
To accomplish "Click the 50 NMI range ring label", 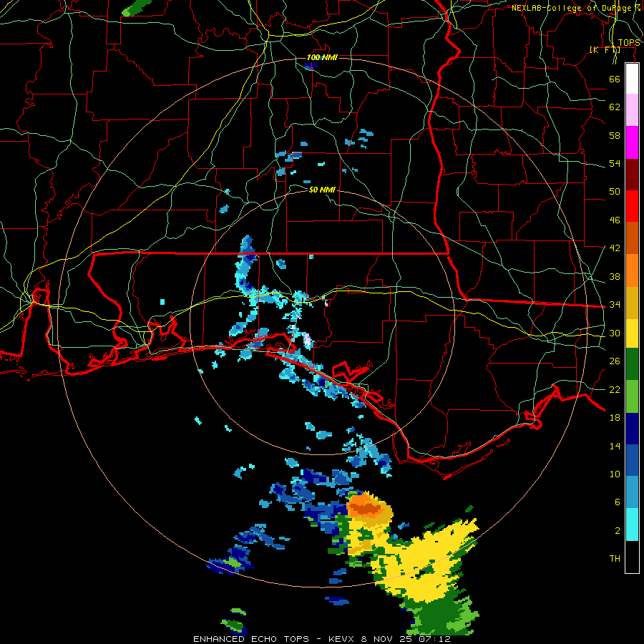I will [322, 190].
